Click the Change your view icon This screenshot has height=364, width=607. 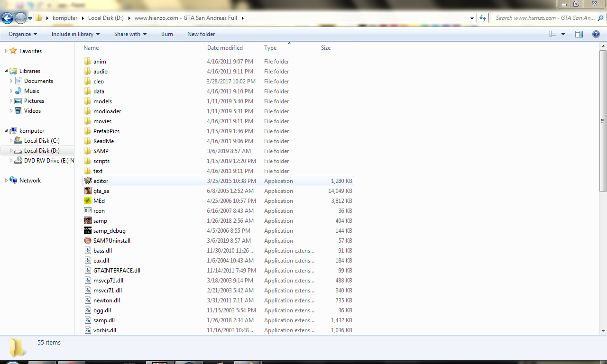(x=552, y=34)
